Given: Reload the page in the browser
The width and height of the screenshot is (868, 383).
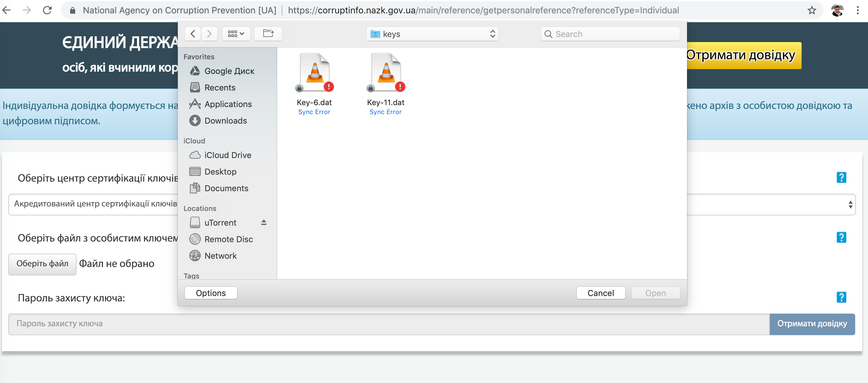Looking at the screenshot, I should click(47, 11).
